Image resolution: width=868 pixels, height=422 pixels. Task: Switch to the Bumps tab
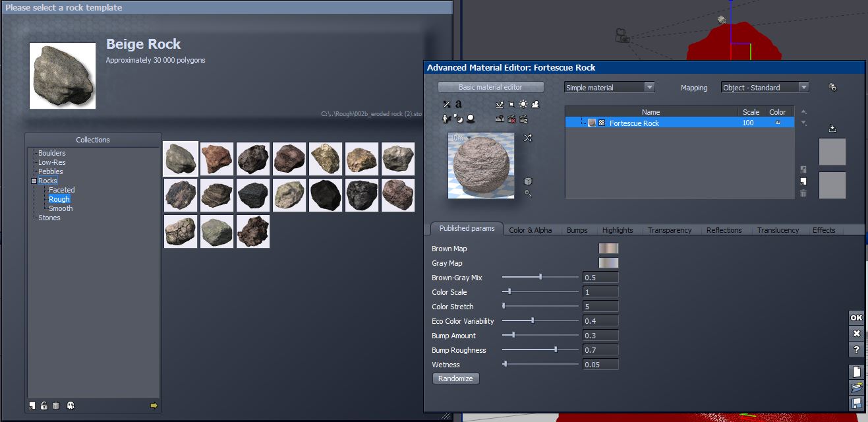click(x=577, y=230)
